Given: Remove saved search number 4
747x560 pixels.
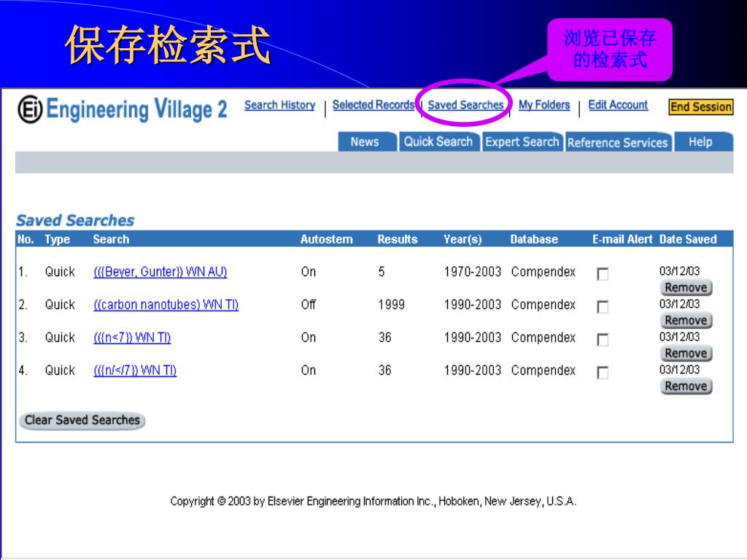Looking at the screenshot, I should [686, 386].
